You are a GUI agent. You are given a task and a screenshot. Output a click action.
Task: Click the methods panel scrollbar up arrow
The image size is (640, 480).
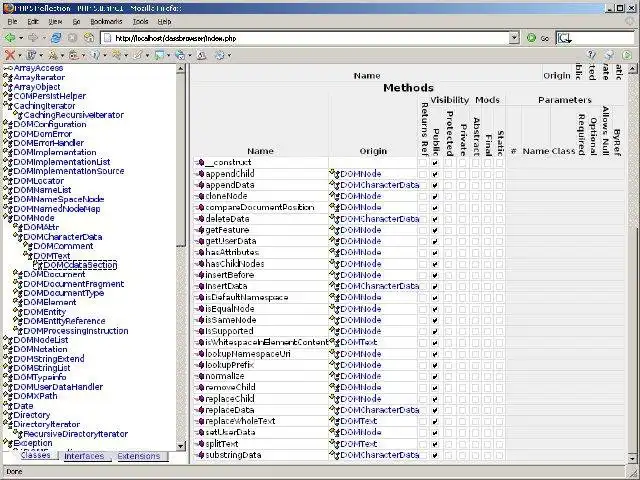coord(632,69)
